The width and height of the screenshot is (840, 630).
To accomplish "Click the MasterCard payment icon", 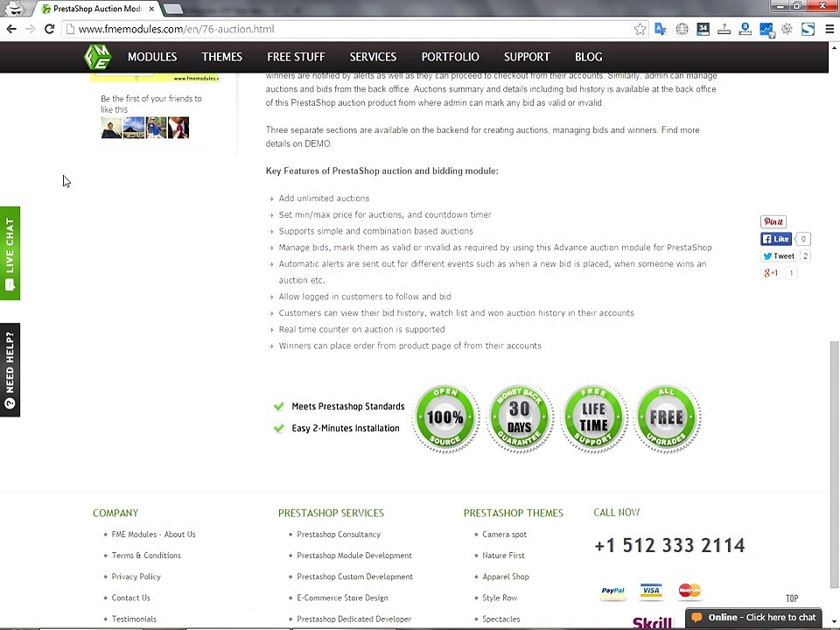I will click(x=689, y=591).
